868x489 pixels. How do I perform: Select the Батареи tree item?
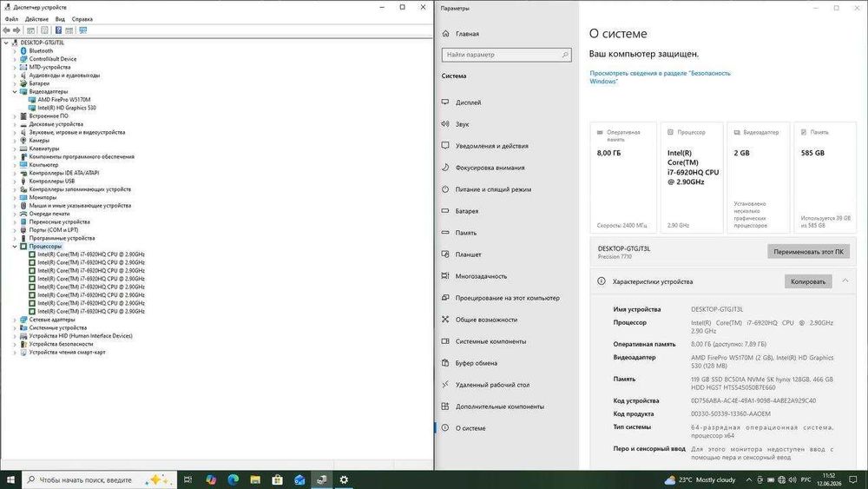pos(39,83)
